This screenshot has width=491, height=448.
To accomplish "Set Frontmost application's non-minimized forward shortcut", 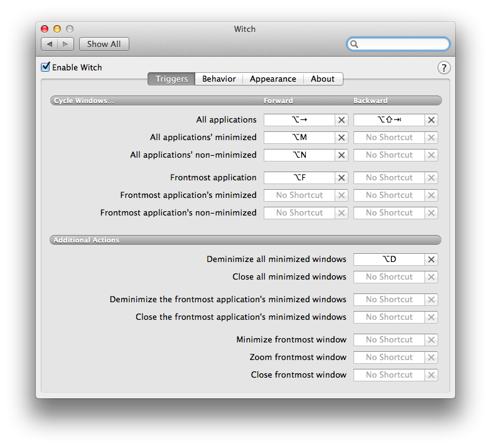I will point(299,213).
